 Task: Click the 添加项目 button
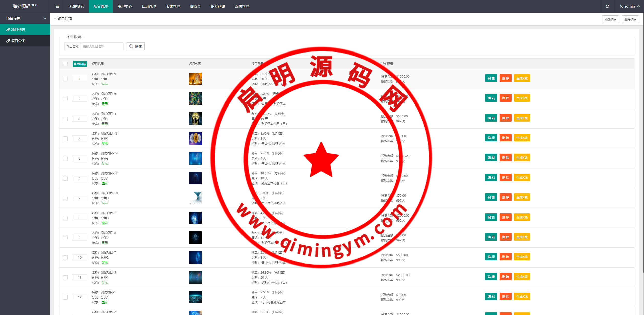coord(610,19)
